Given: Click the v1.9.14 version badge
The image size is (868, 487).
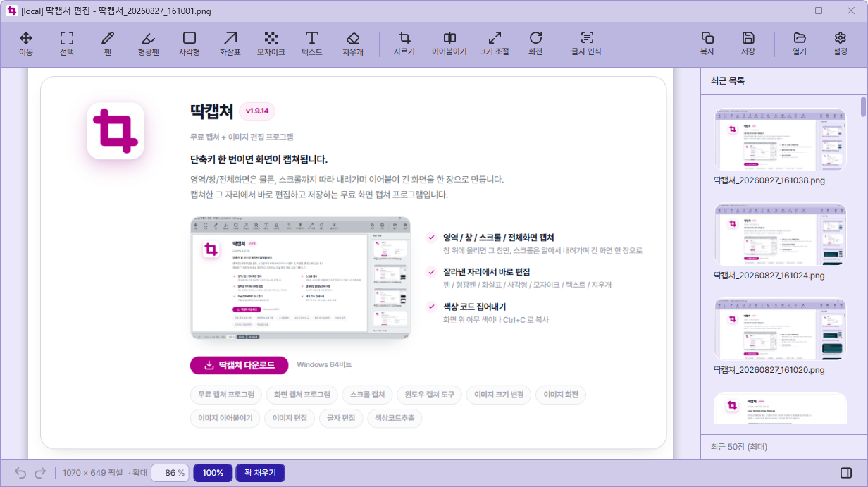Looking at the screenshot, I should [257, 111].
